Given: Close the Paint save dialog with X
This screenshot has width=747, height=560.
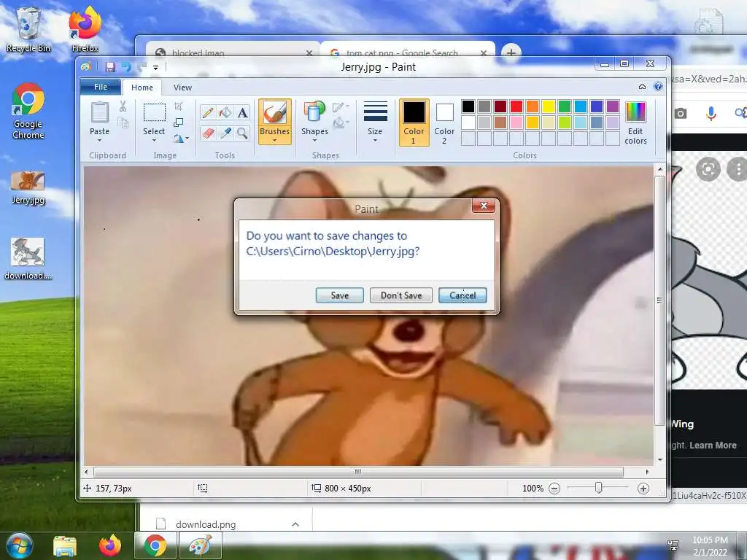Looking at the screenshot, I should (484, 206).
